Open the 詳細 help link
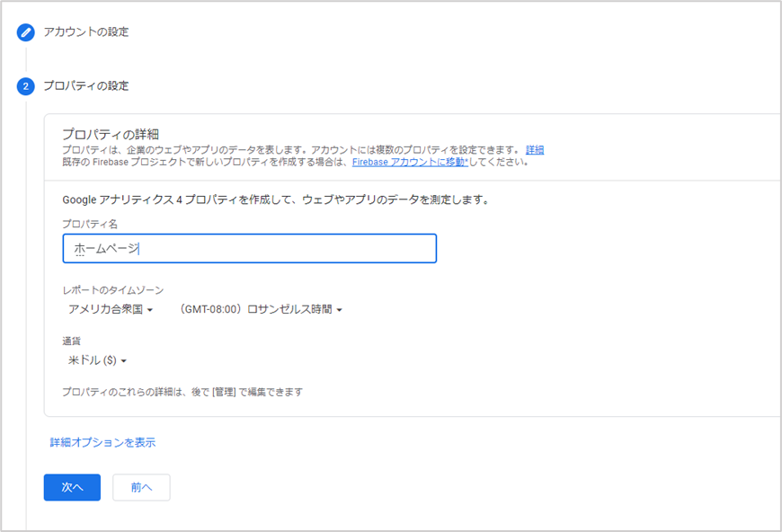The width and height of the screenshot is (782, 532). [535, 149]
